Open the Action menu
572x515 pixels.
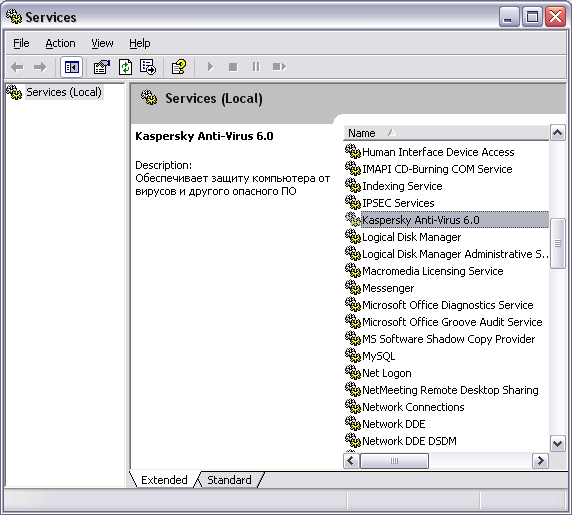60,43
